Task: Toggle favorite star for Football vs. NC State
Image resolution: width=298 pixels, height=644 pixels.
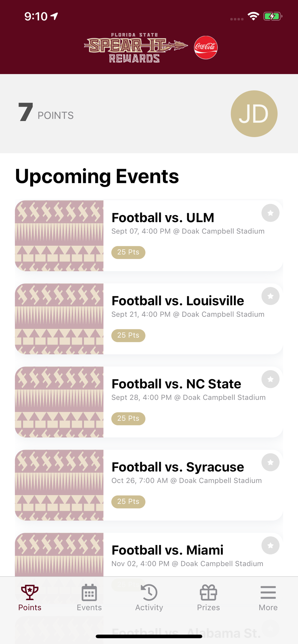Action: tap(270, 379)
